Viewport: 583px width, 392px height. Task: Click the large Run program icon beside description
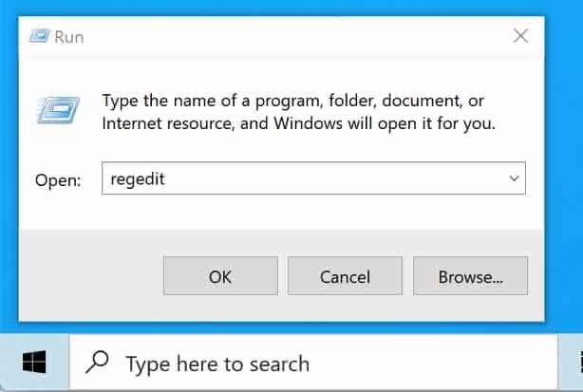coord(58,110)
